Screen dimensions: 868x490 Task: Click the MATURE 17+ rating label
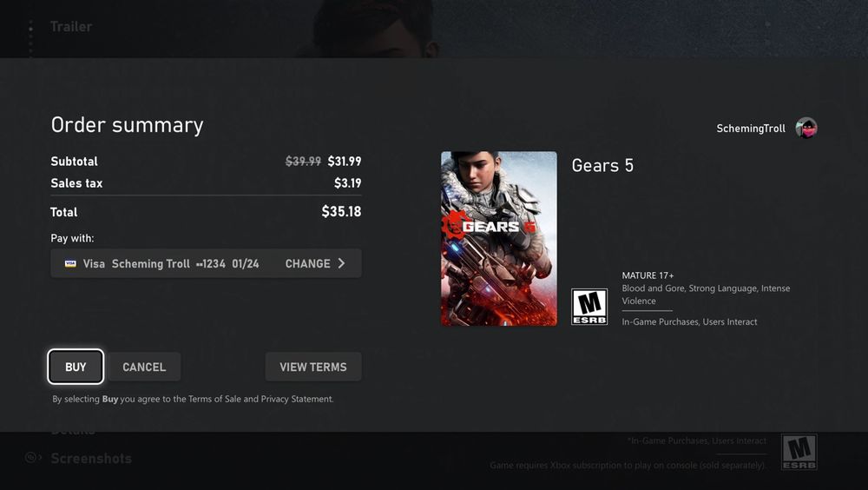click(648, 275)
